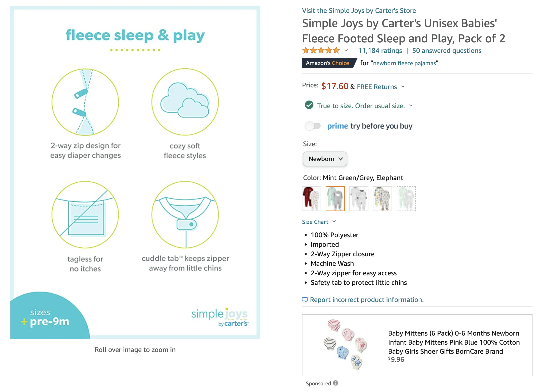The height and width of the screenshot is (392, 543).
Task: Expand the FREE Returns details chevron
Action: pos(403,86)
